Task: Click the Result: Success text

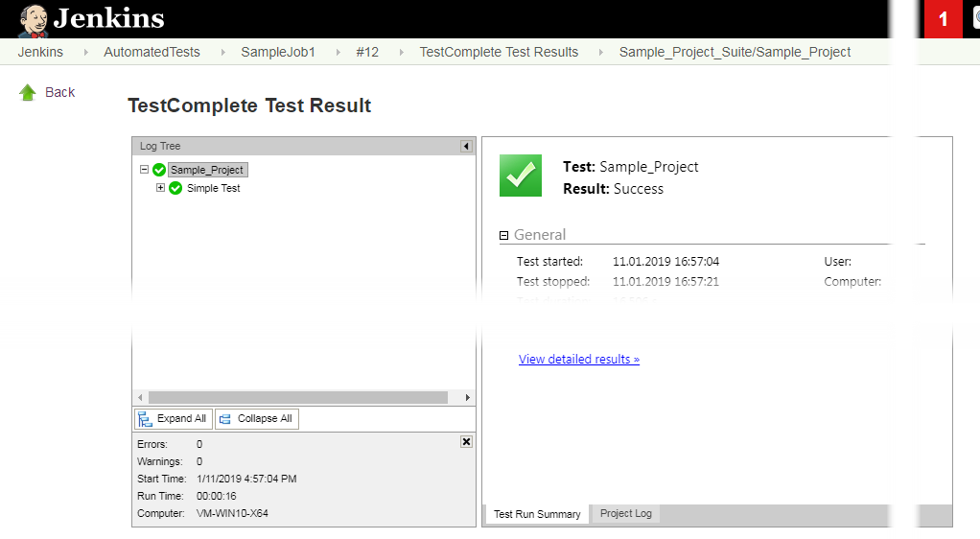Action: 613,189
